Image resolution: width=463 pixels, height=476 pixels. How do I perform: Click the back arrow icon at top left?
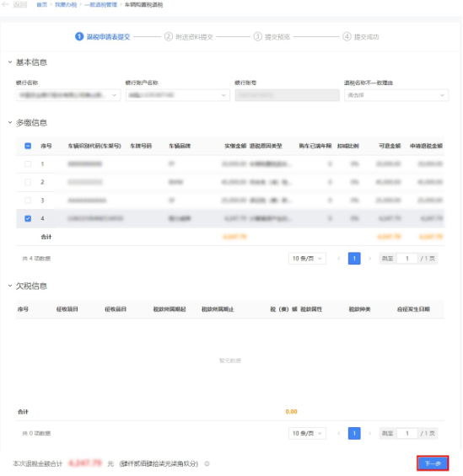(5, 4)
